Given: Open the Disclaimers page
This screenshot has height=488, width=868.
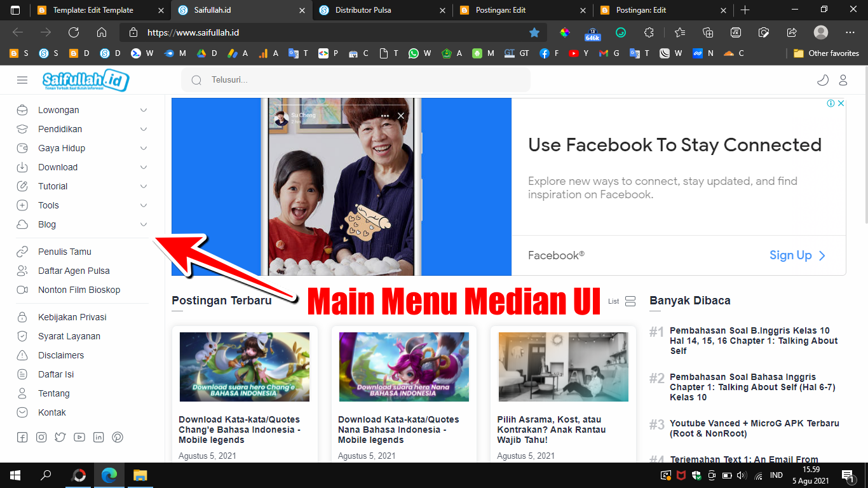Looking at the screenshot, I should click(x=61, y=355).
